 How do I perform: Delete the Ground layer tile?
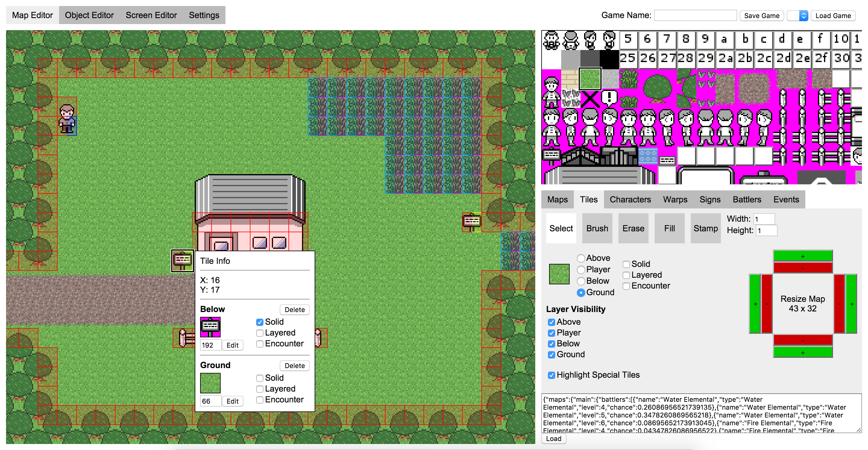coord(294,366)
